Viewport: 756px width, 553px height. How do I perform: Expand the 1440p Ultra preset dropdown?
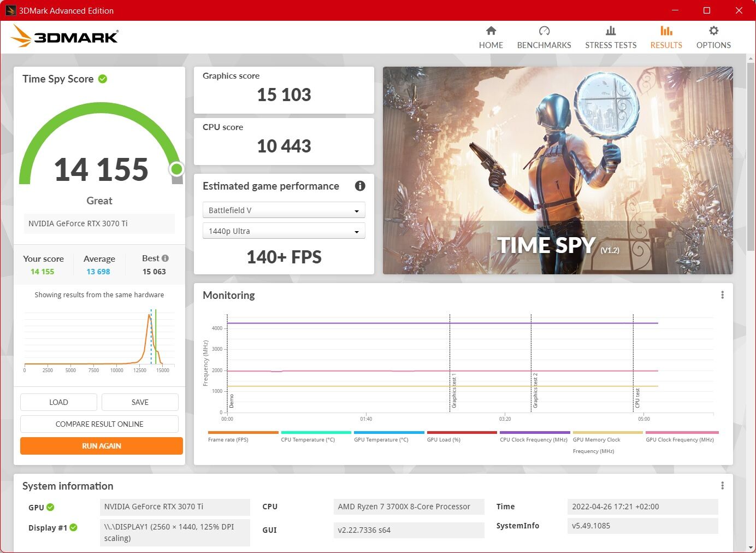[283, 231]
